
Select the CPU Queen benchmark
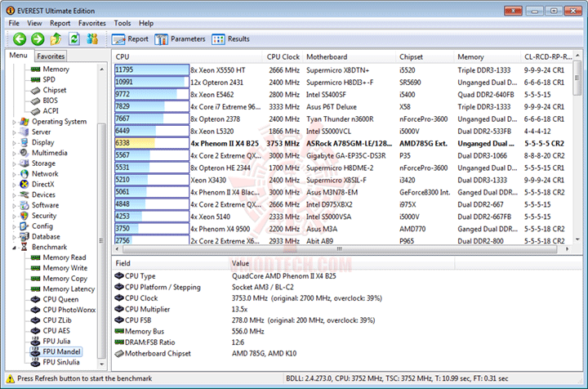[x=60, y=299]
